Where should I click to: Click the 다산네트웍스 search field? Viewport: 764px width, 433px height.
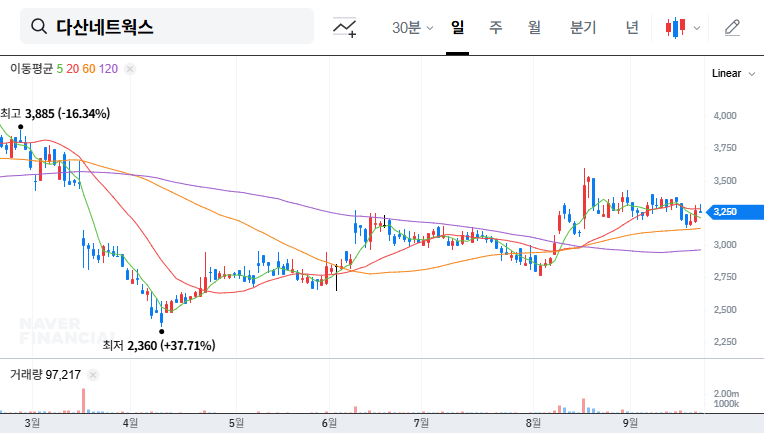167,26
